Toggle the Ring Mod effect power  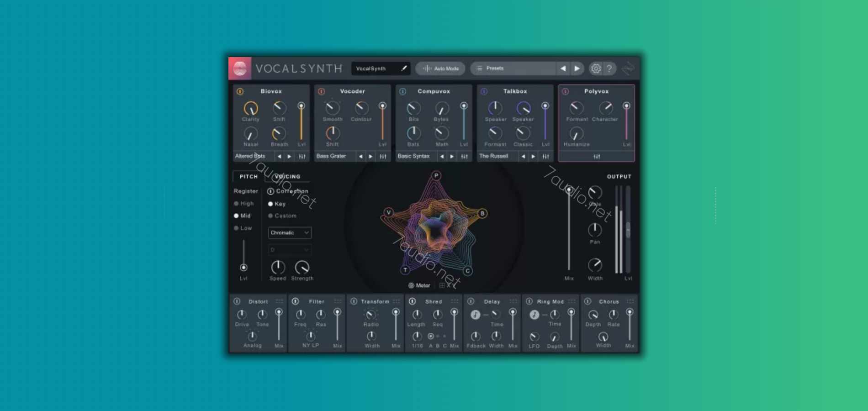pyautogui.click(x=529, y=301)
